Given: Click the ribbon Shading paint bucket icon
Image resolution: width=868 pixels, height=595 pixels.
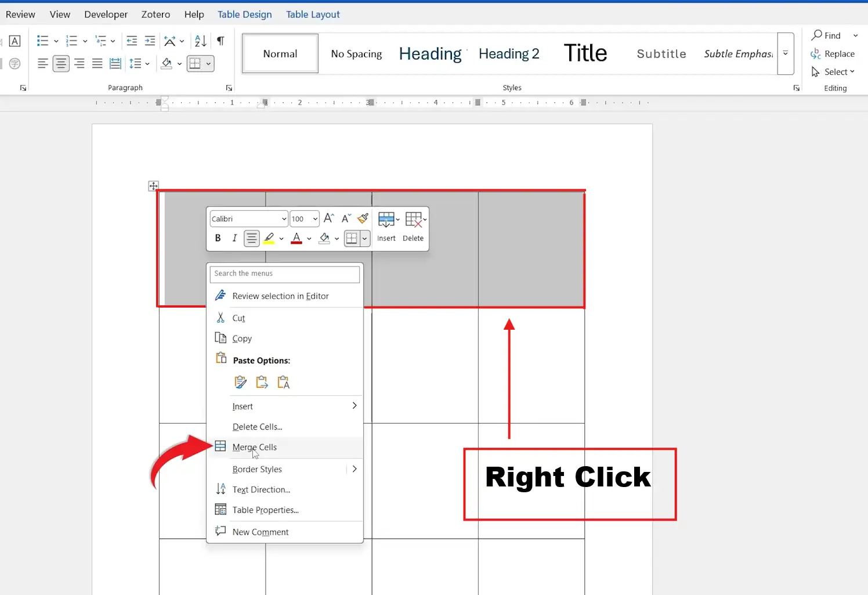Looking at the screenshot, I should tap(167, 63).
